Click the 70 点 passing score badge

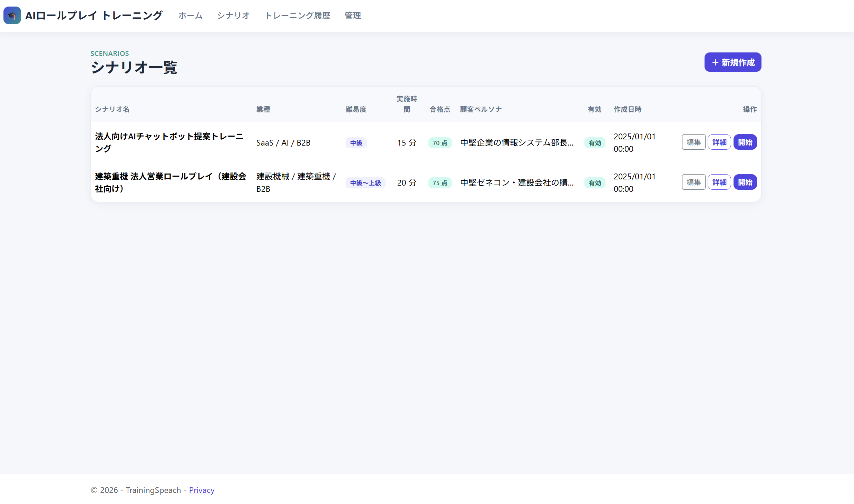[x=440, y=143]
